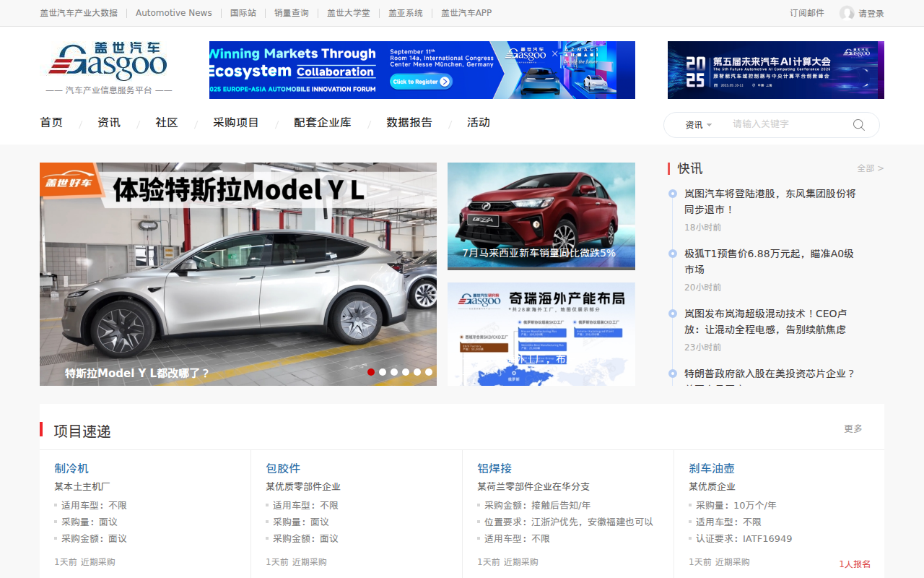Click 1人报名 on 刹车油壶 card
Screen dimensions: 924x578
pyautogui.click(x=855, y=564)
